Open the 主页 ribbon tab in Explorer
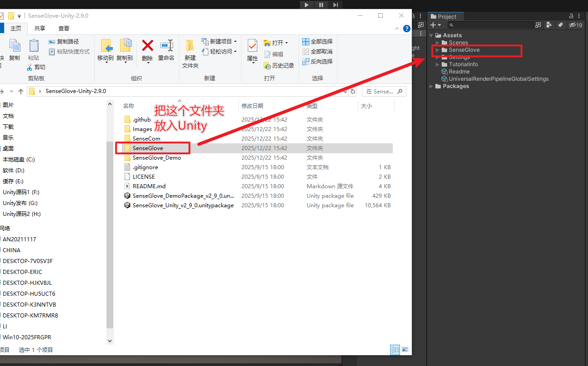Viewport: 588px width, 366px height. tap(16, 28)
